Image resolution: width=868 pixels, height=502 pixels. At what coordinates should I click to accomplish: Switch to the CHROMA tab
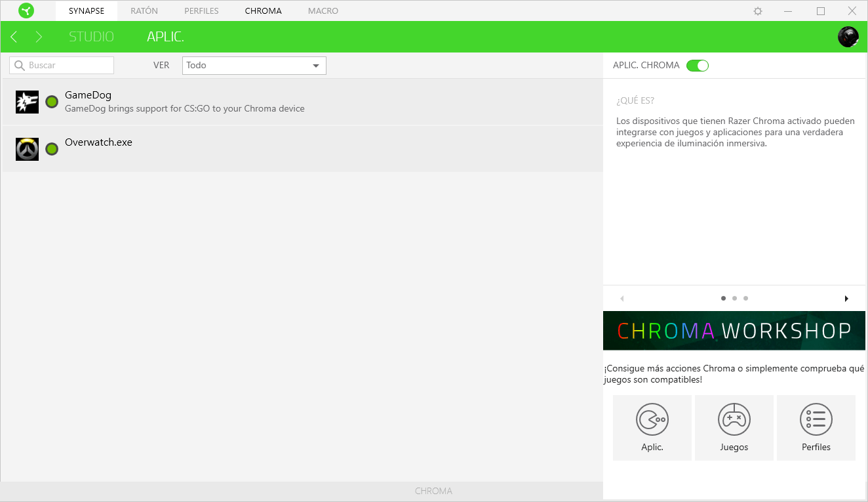point(263,11)
